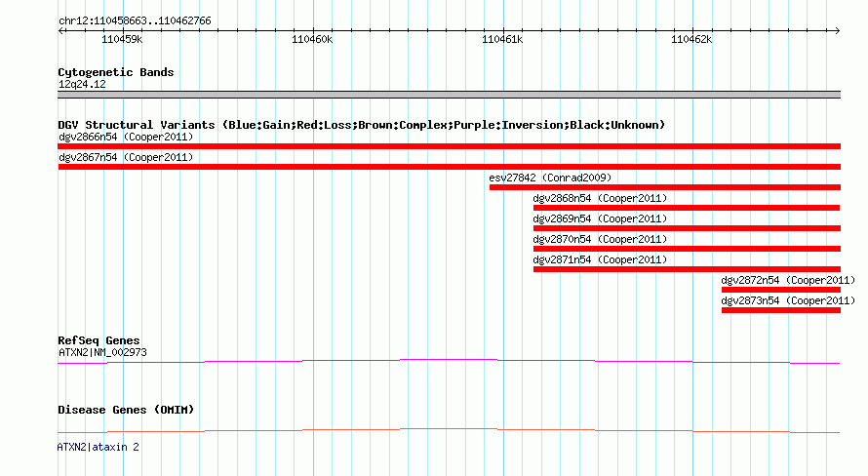Click the red bar under dgv2873n54

781,310
